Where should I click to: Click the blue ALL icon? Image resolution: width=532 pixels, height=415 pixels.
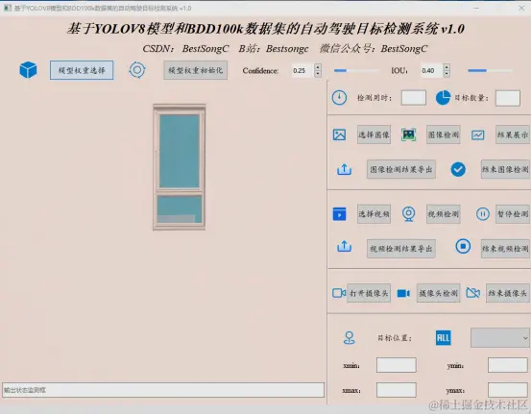tap(443, 337)
